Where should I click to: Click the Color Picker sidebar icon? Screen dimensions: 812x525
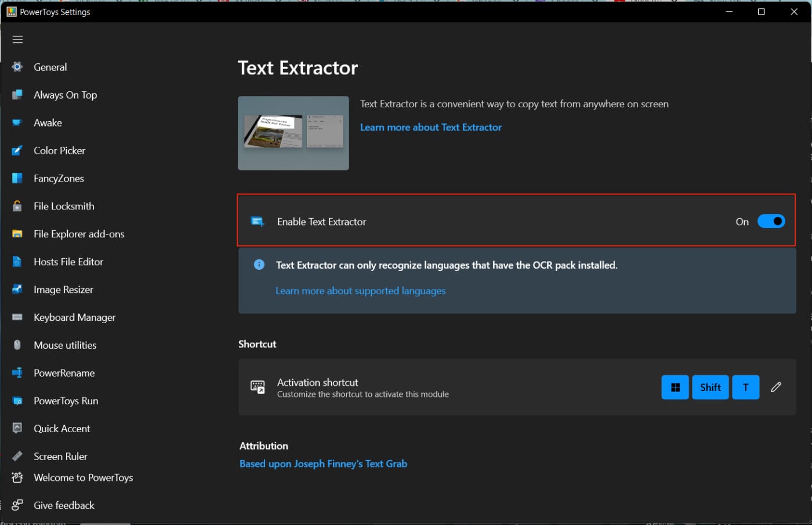click(x=17, y=151)
